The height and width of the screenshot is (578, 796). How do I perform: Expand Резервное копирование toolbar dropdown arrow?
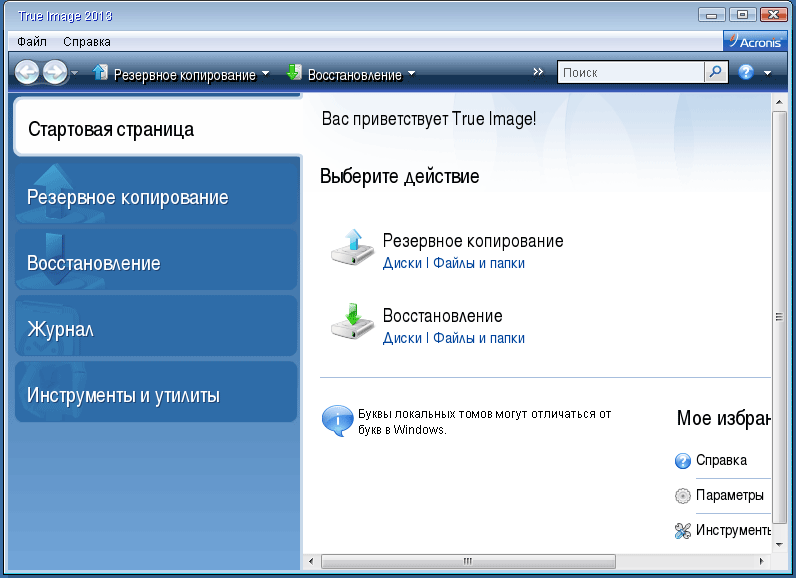266,74
